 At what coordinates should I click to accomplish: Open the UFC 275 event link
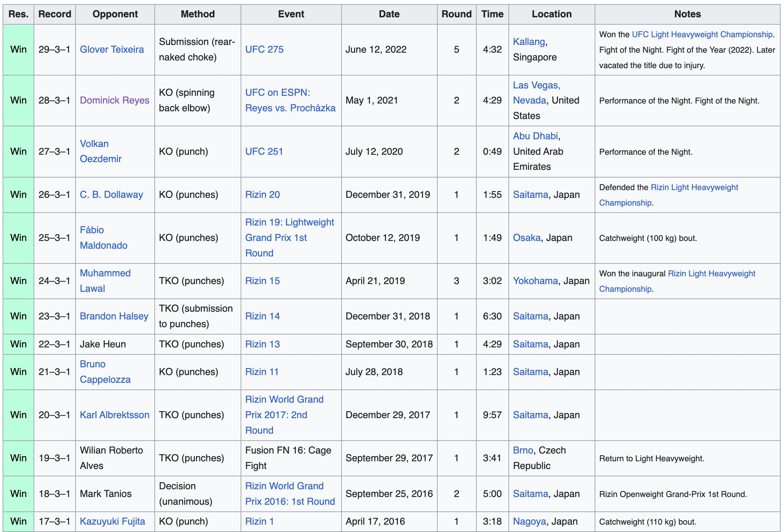(x=264, y=49)
